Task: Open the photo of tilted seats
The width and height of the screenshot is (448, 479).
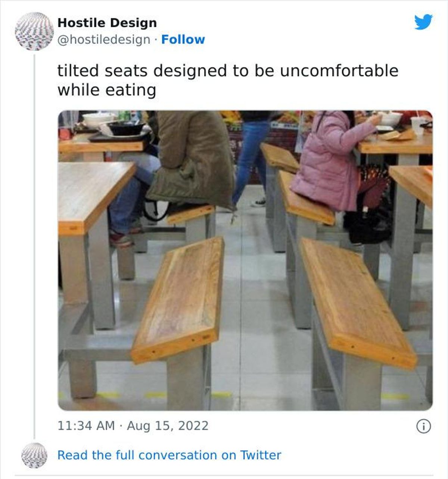Action: (245, 260)
